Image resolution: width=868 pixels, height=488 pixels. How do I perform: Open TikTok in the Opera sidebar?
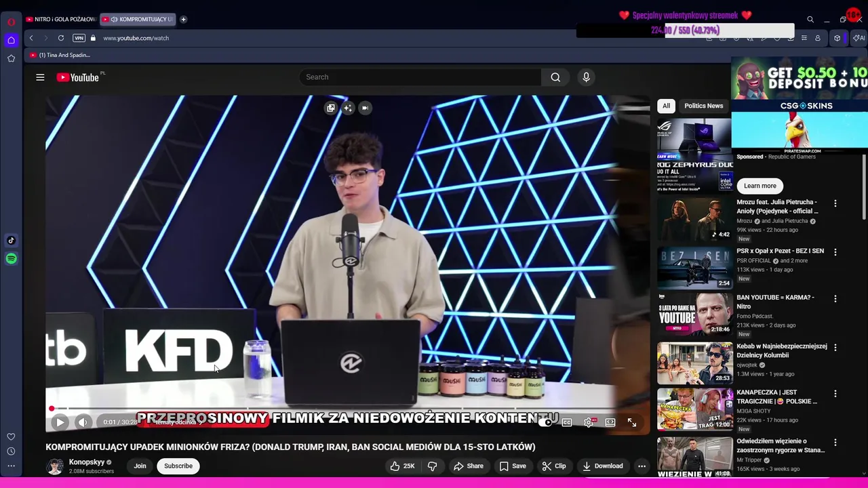(x=11, y=240)
